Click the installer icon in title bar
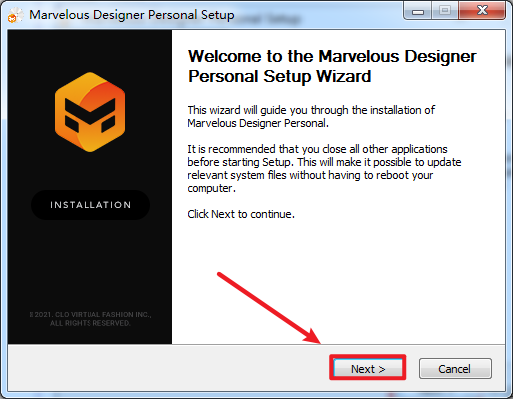 point(15,15)
